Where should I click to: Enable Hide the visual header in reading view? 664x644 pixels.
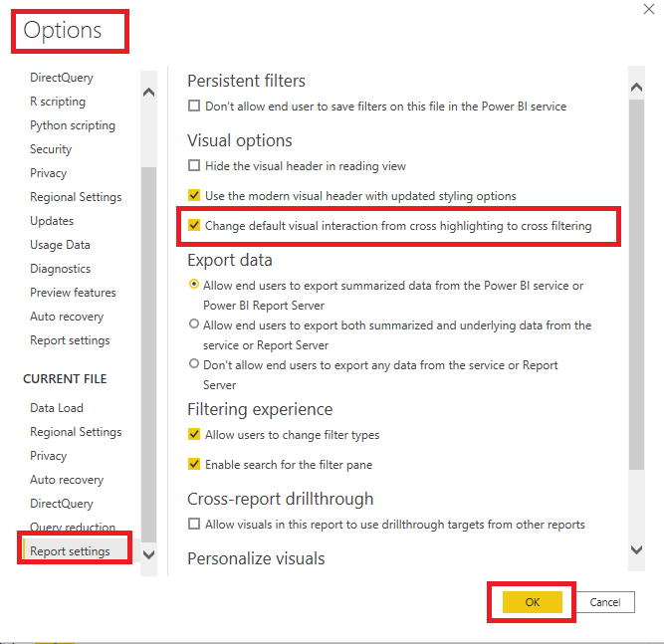click(x=194, y=165)
